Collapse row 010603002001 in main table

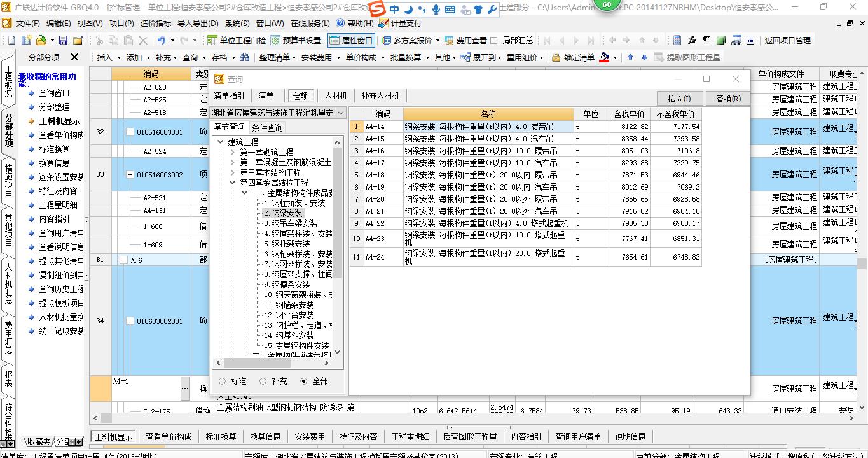(130, 321)
